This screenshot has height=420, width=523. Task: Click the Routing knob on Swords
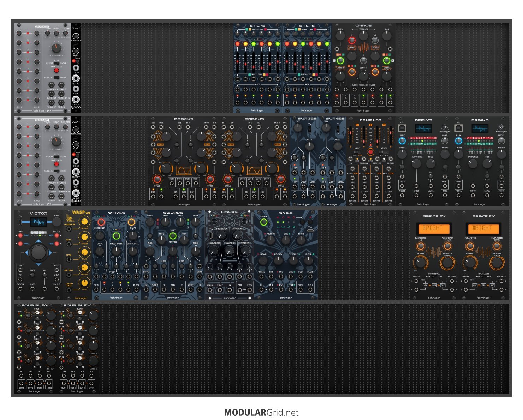click(173, 251)
